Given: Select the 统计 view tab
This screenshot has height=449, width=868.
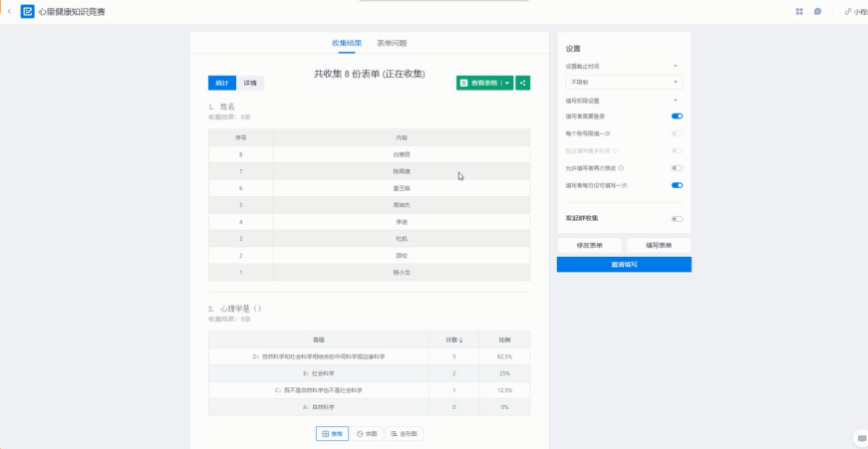Looking at the screenshot, I should [x=222, y=83].
